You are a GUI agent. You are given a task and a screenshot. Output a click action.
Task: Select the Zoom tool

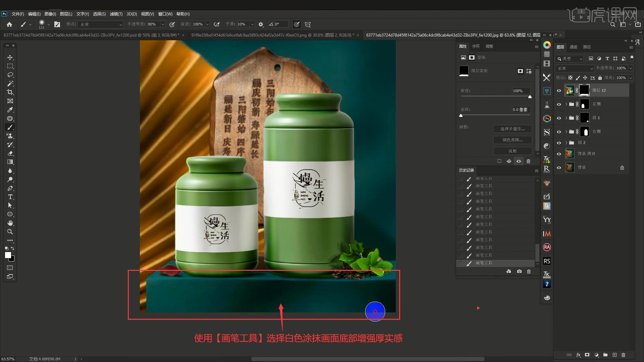coord(10,232)
